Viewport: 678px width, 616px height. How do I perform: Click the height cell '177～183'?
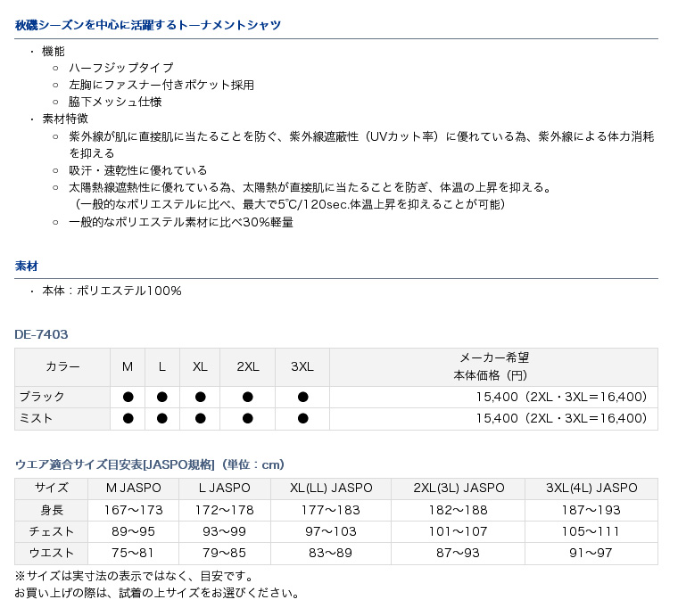point(331,510)
